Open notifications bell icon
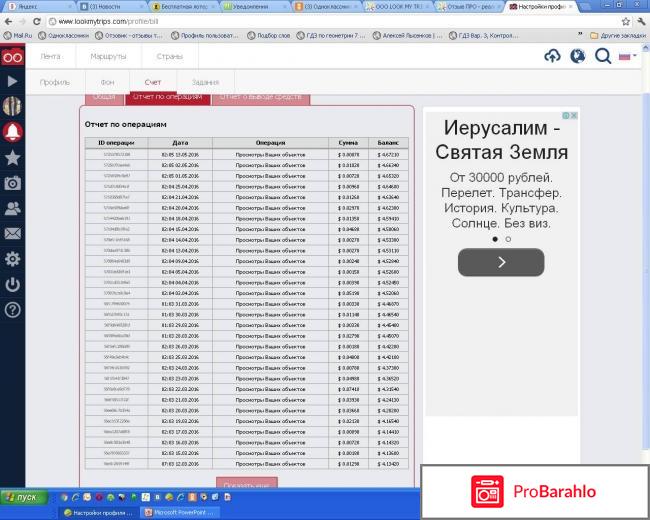The image size is (650, 520). click(x=12, y=132)
